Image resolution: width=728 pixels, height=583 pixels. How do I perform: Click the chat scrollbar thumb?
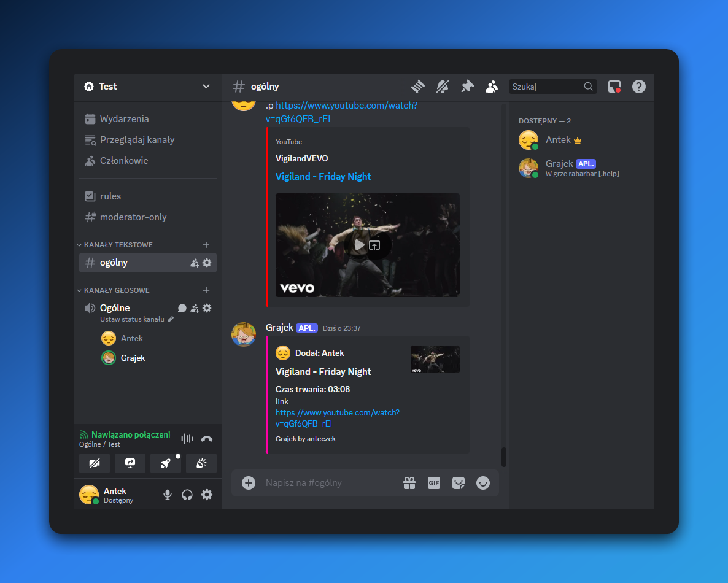pyautogui.click(x=504, y=457)
